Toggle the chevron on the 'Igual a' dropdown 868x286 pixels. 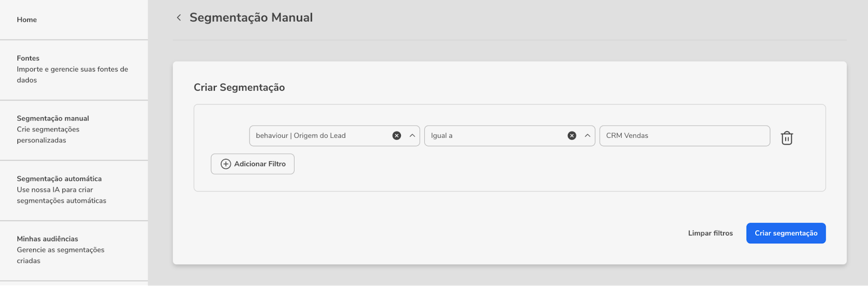(588, 136)
